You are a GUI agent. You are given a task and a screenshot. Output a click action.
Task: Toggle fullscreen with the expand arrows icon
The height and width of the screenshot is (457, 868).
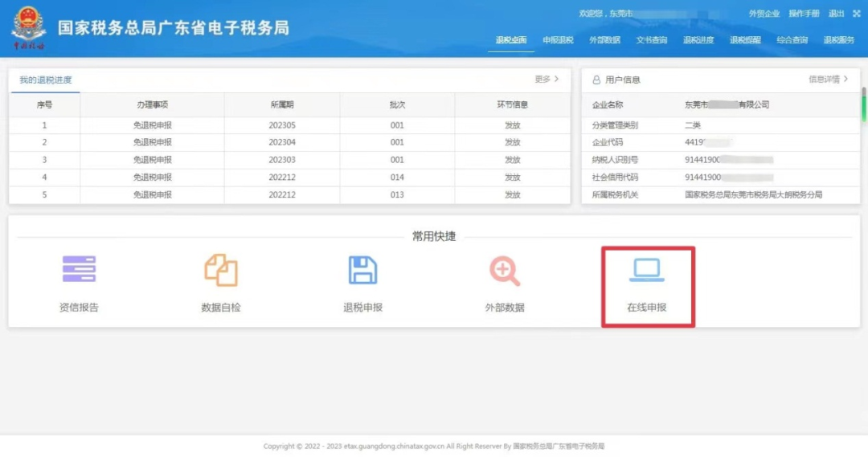coord(857,14)
